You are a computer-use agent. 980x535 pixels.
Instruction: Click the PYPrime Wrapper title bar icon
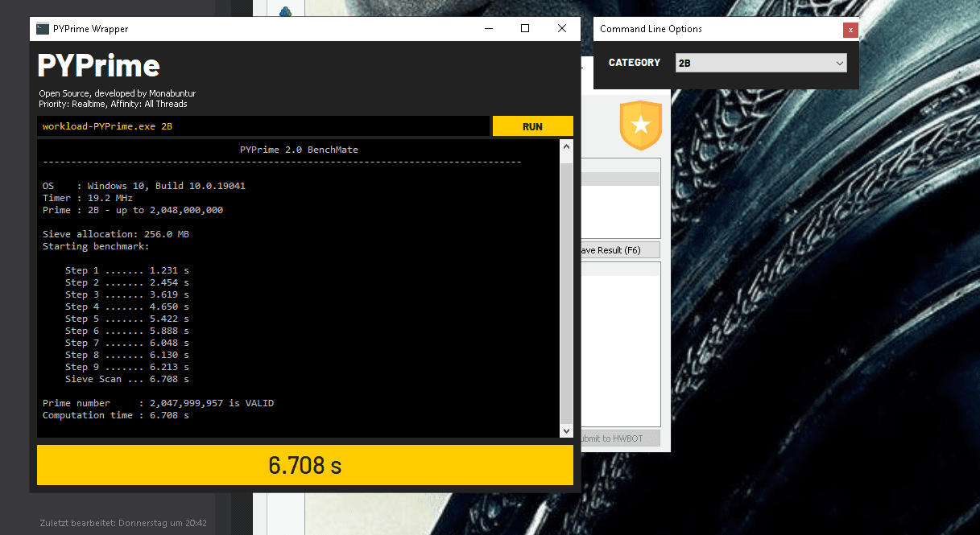pyautogui.click(x=43, y=28)
